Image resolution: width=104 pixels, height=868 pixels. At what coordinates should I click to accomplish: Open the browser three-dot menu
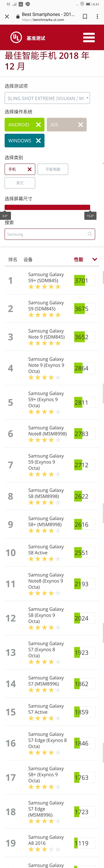tap(97, 17)
